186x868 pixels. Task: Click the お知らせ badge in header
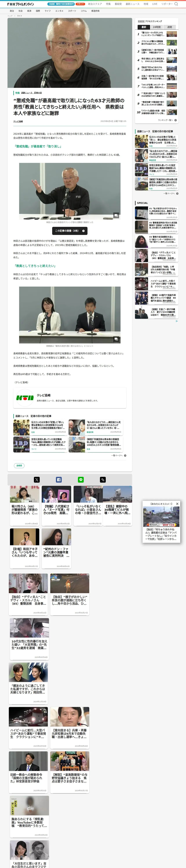coord(80,4)
